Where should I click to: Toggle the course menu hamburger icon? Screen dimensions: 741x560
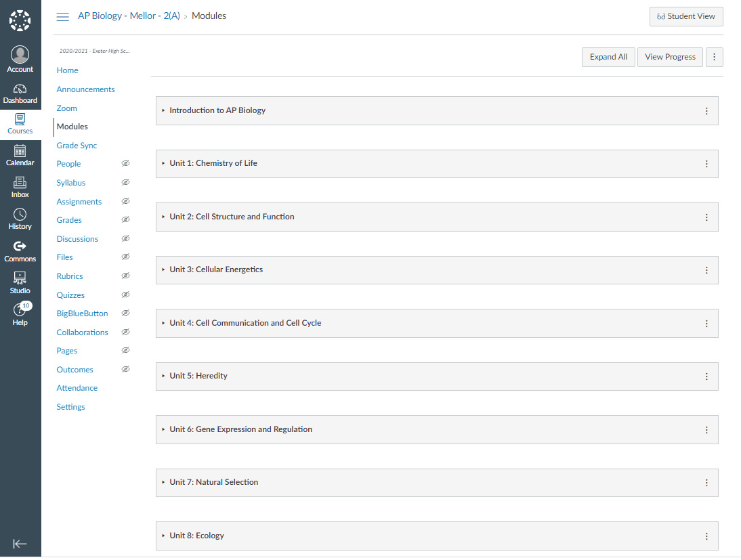[62, 16]
